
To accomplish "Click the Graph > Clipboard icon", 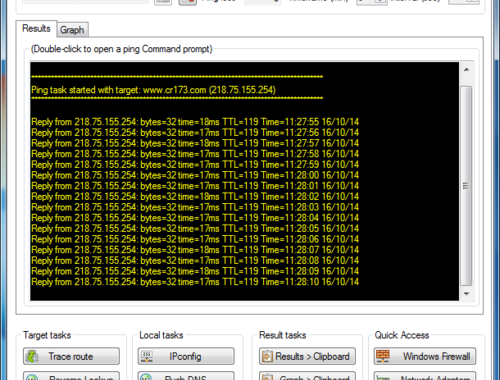I will (267, 377).
